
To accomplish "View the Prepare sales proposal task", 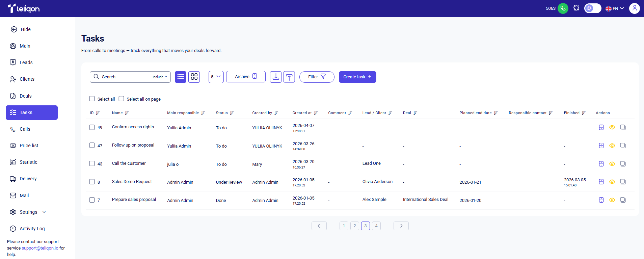I will click(x=612, y=200).
